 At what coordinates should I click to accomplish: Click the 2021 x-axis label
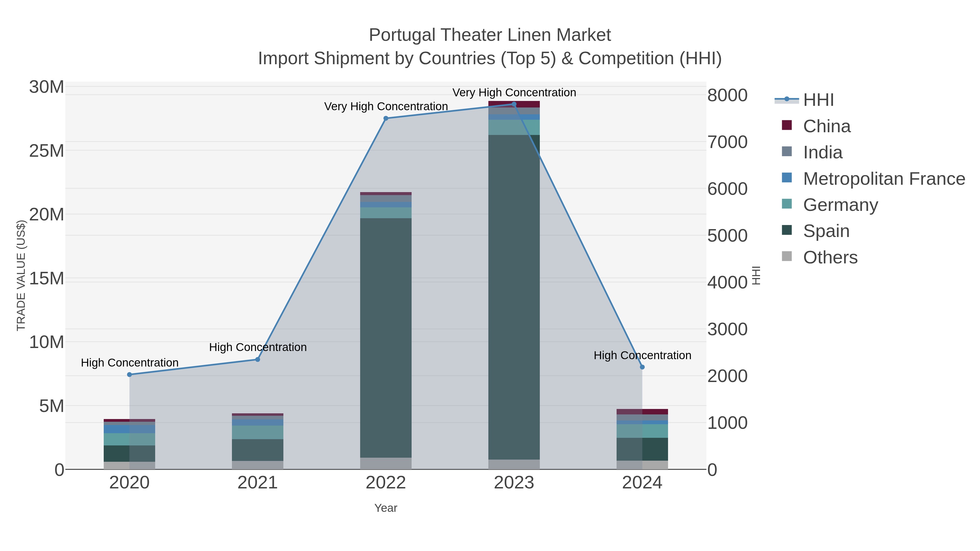click(x=258, y=482)
